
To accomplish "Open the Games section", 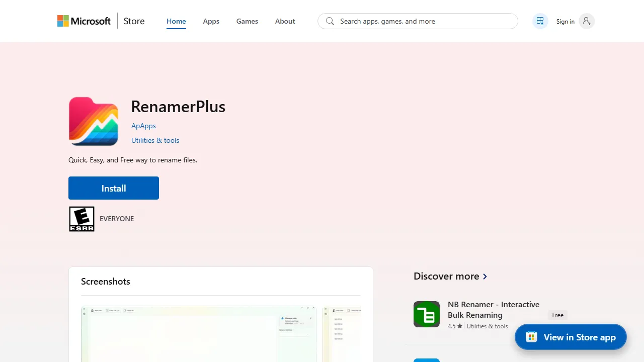I will point(247,21).
